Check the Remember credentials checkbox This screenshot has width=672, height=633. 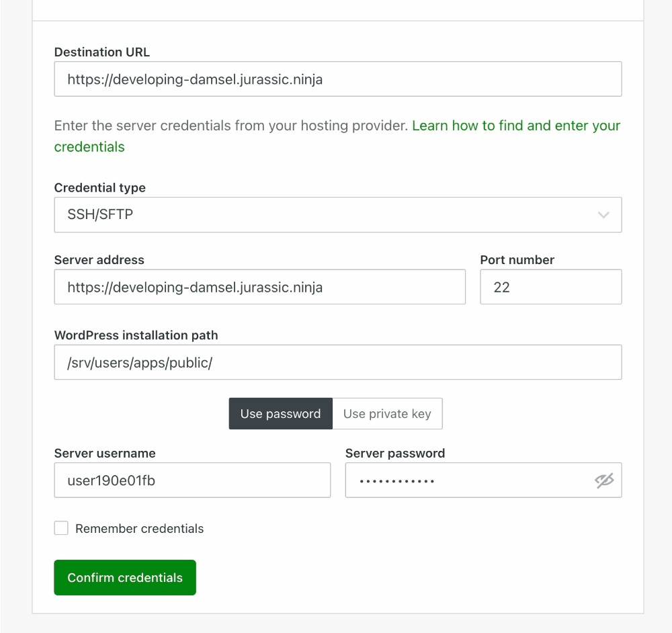[61, 528]
